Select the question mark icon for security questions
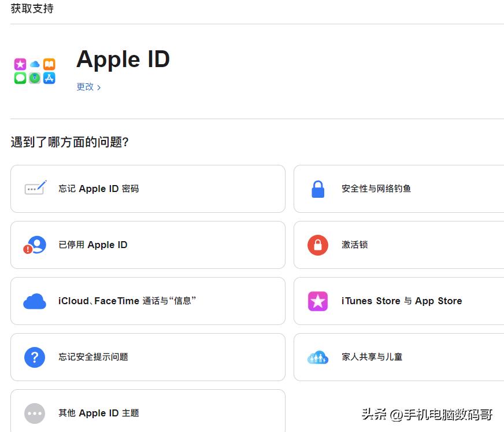This screenshot has height=432, width=504. 35,357
